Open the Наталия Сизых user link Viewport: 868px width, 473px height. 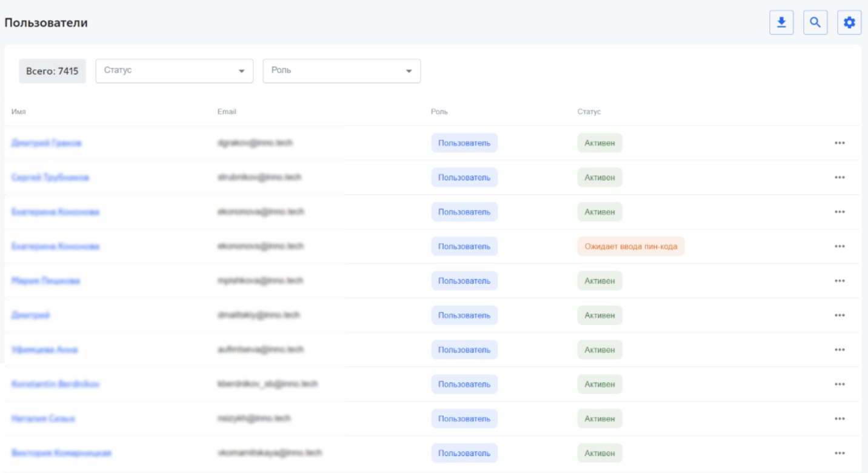coord(43,419)
